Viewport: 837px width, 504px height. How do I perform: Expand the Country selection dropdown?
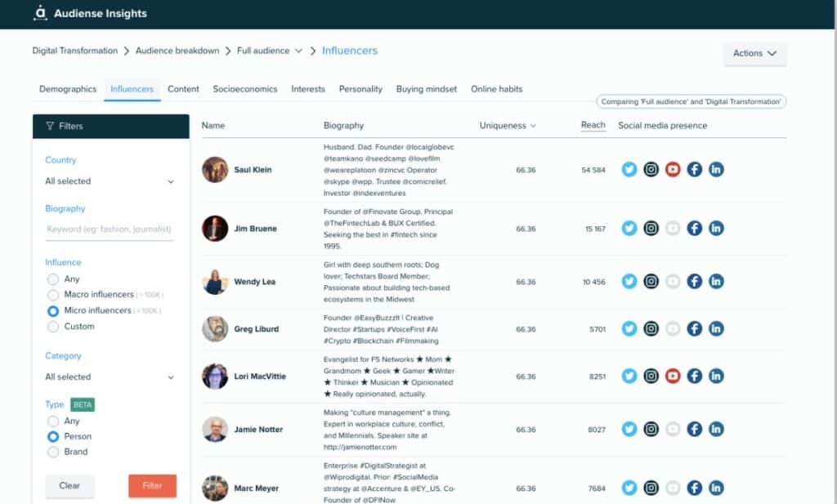pyautogui.click(x=109, y=181)
